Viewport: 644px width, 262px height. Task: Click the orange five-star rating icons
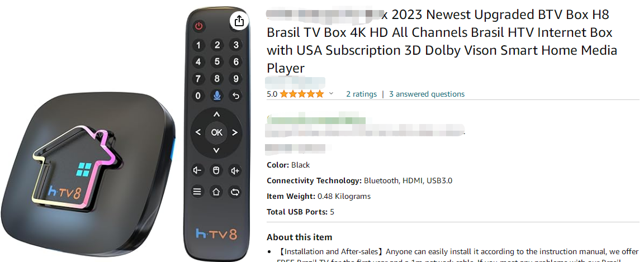point(302,94)
